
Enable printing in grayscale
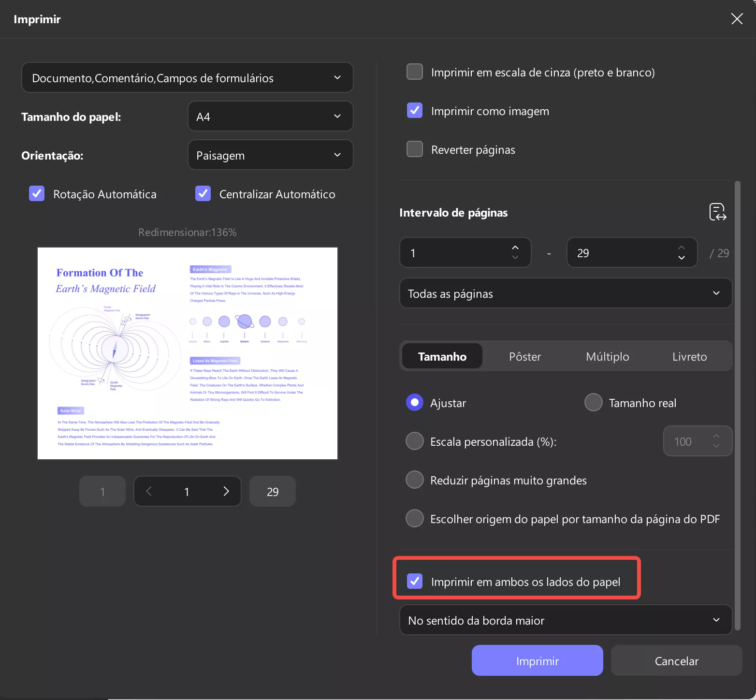pyautogui.click(x=414, y=72)
